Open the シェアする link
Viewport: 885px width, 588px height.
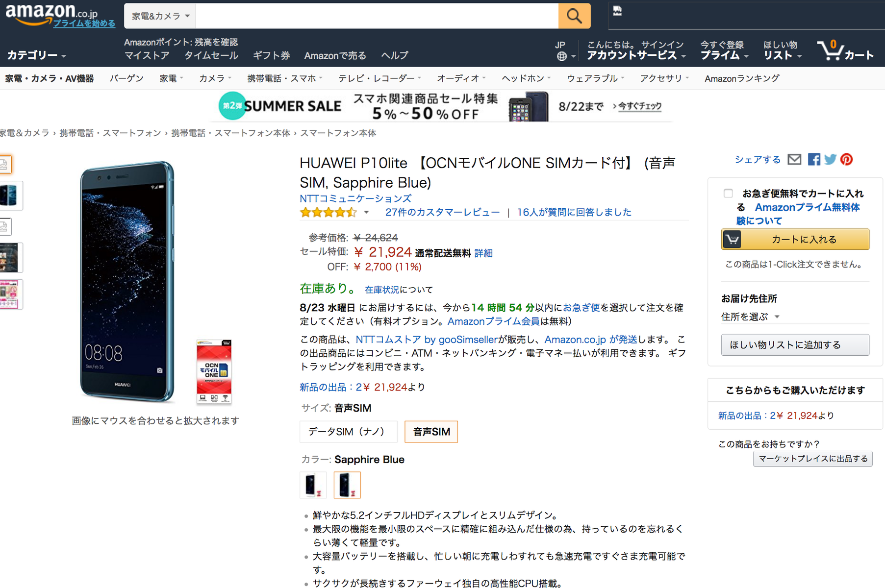pyautogui.click(x=758, y=159)
